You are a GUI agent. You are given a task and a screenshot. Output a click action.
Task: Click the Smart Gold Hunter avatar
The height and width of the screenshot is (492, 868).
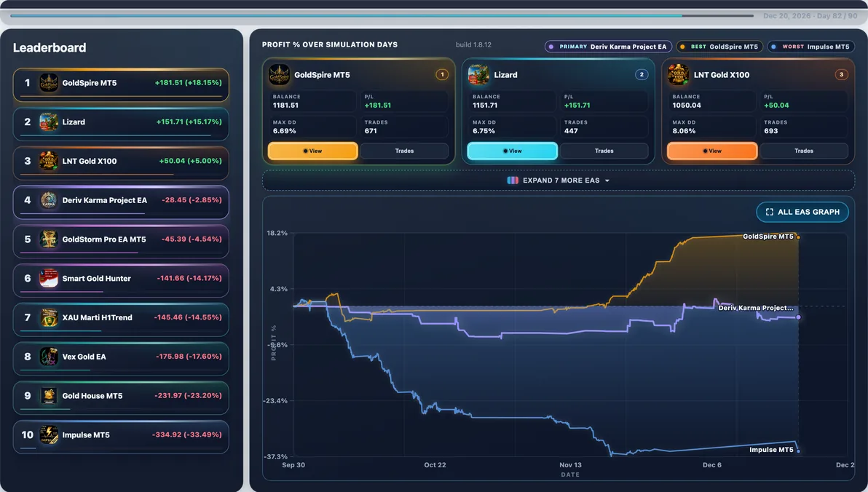[x=49, y=278]
